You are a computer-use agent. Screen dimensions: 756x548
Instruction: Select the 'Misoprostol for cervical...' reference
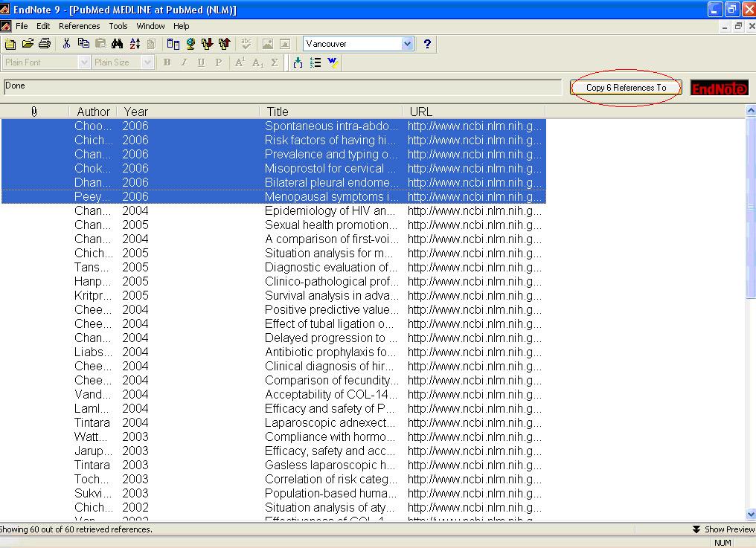[273, 168]
